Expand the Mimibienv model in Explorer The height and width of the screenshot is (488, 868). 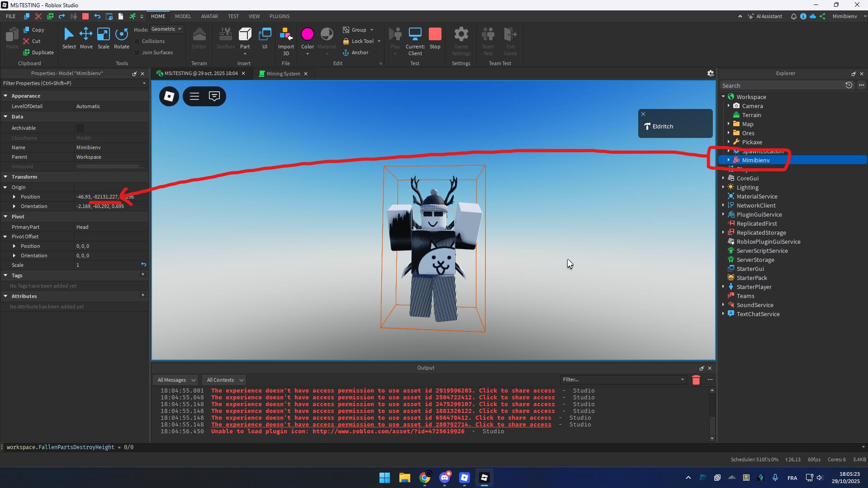[729, 160]
